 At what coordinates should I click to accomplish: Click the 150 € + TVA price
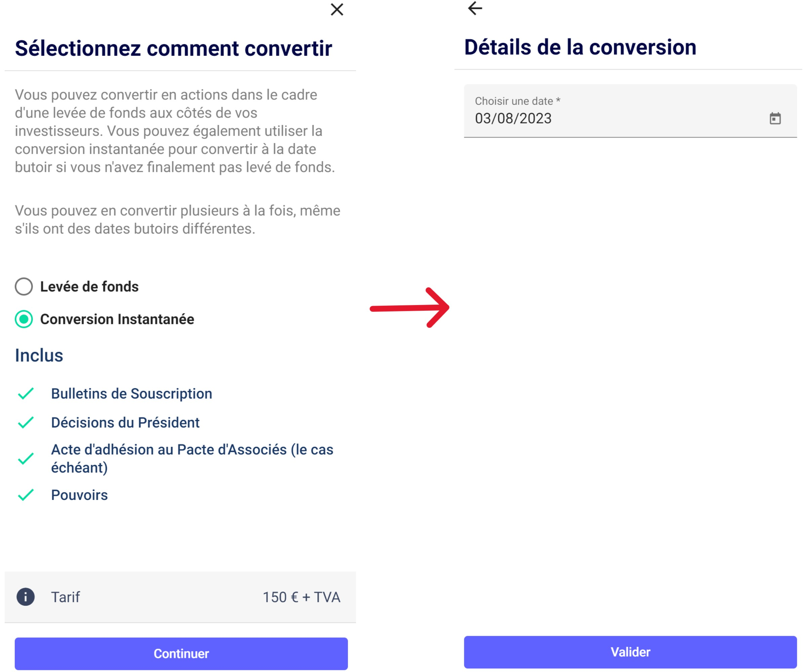301,597
